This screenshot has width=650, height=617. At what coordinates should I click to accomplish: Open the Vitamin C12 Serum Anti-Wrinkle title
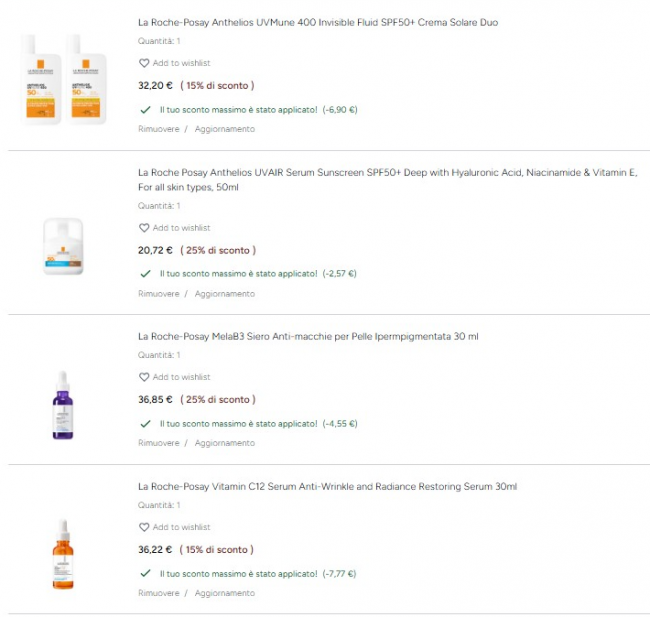pyautogui.click(x=327, y=486)
